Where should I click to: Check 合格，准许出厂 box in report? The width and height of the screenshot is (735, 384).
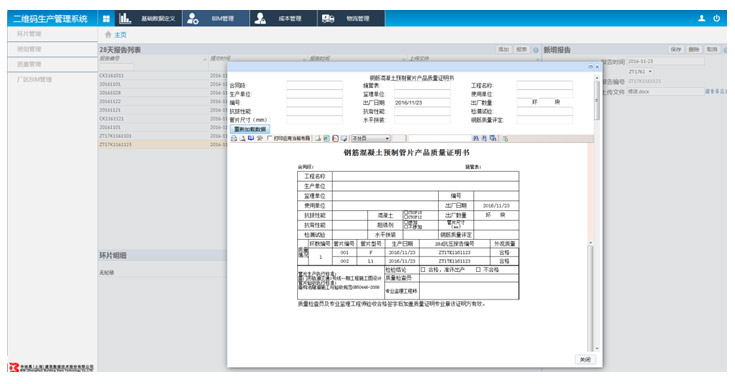tap(423, 270)
